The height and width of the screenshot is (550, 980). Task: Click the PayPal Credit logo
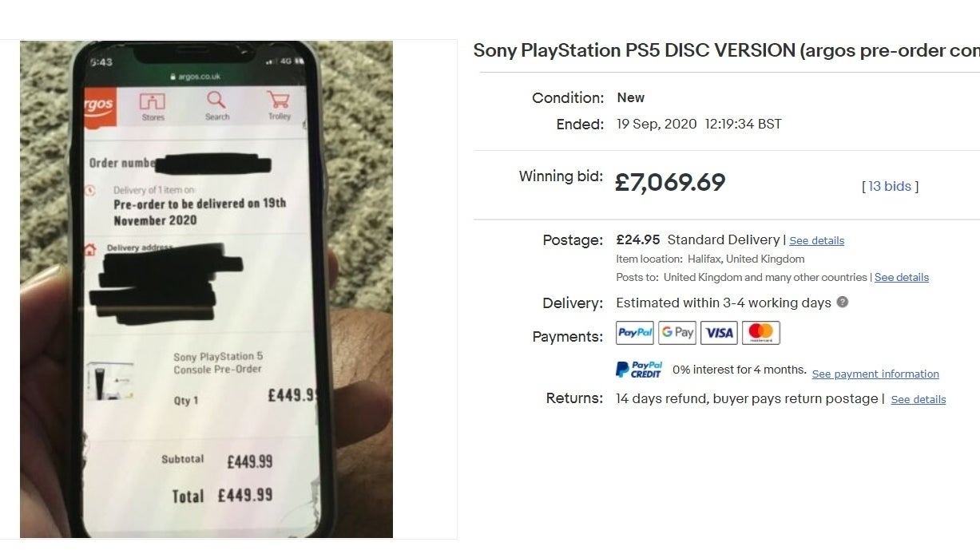639,370
